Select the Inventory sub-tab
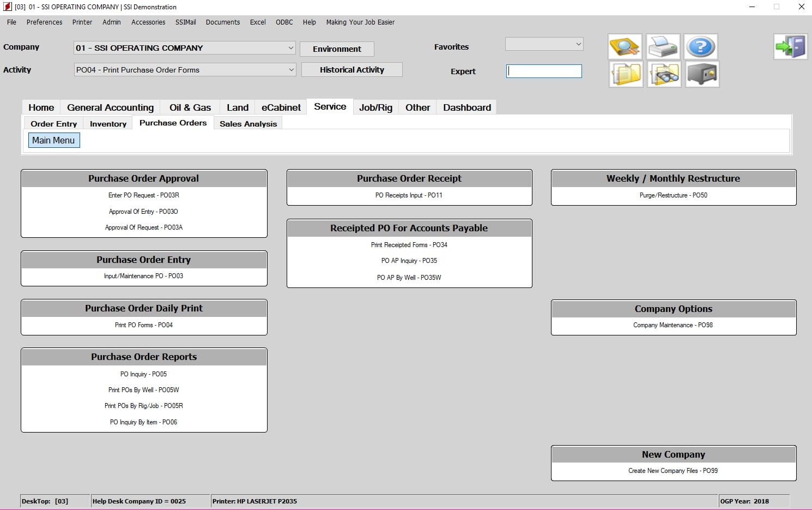Viewport: 812px width, 510px height. point(108,124)
